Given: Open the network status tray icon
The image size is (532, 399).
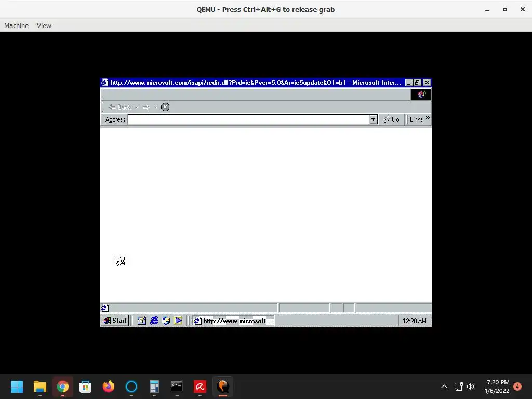Looking at the screenshot, I should click(x=458, y=387).
